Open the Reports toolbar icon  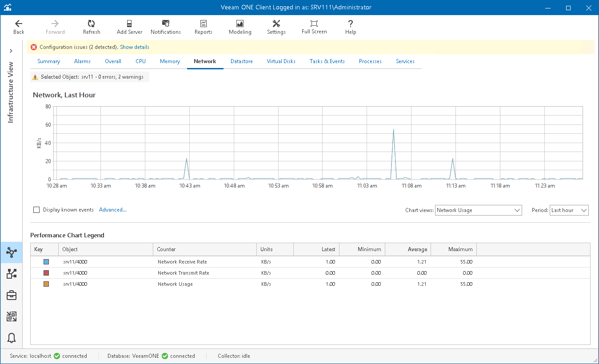(x=203, y=27)
